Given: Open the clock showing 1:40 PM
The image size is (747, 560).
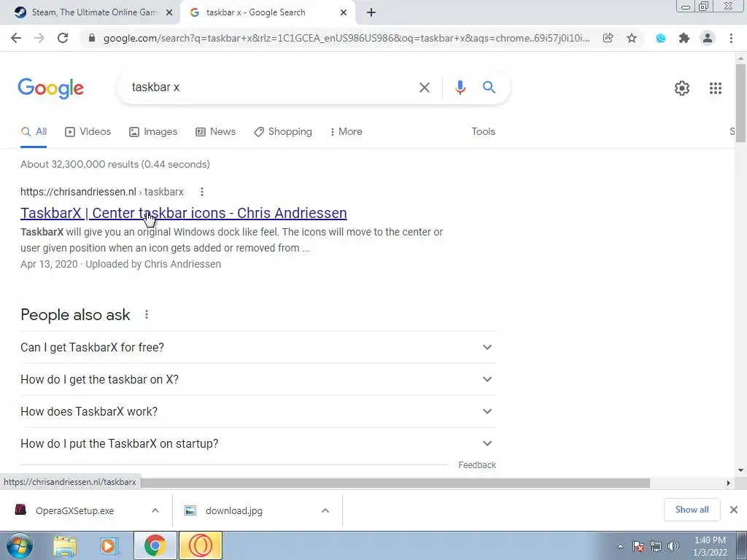Looking at the screenshot, I should click(x=710, y=546).
